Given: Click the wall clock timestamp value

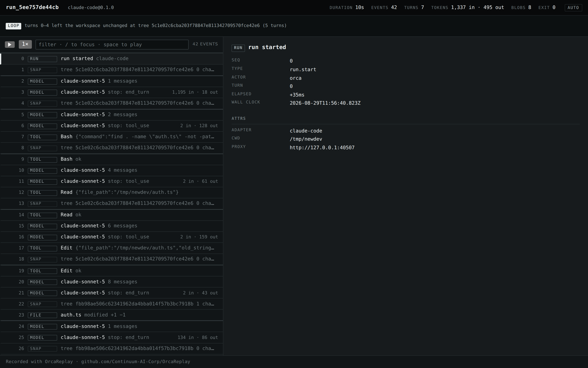Looking at the screenshot, I should pos(325,103).
